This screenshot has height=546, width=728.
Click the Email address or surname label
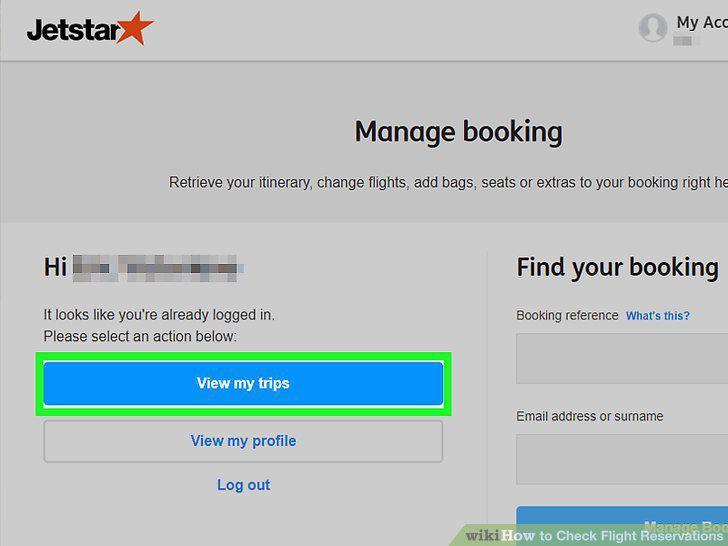click(x=590, y=416)
